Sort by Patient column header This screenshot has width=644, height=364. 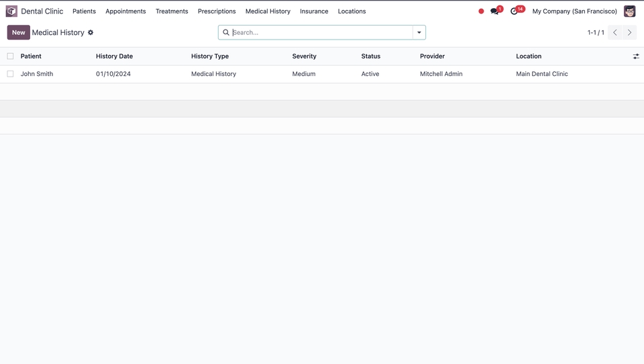click(x=31, y=56)
